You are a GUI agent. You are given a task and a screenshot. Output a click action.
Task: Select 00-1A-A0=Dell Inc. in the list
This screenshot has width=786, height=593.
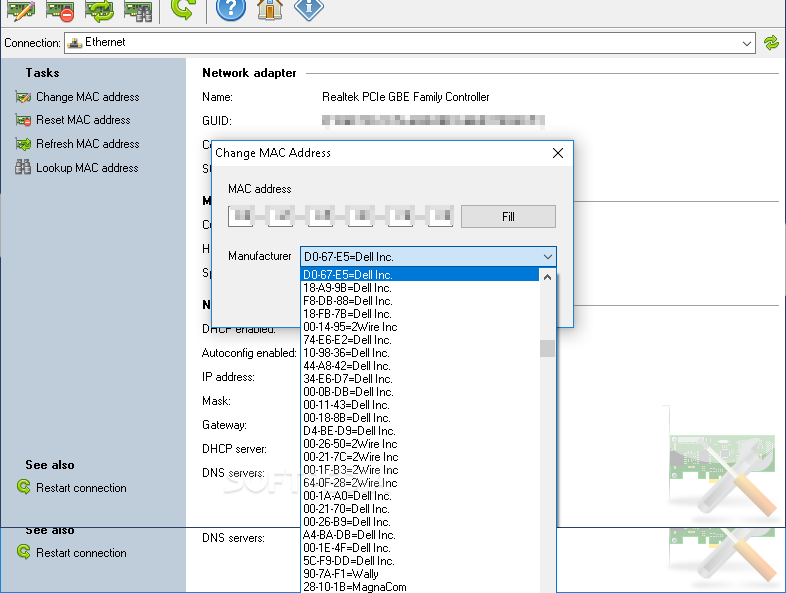click(x=420, y=496)
